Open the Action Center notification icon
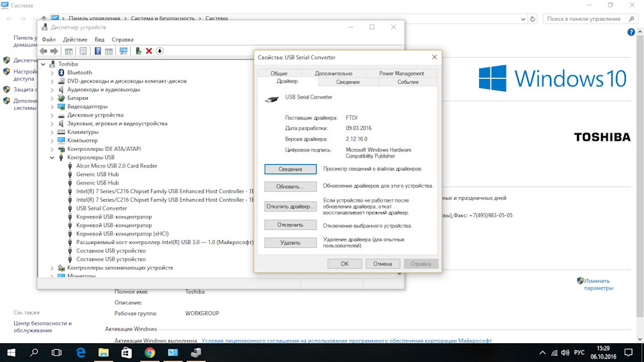 (629, 353)
